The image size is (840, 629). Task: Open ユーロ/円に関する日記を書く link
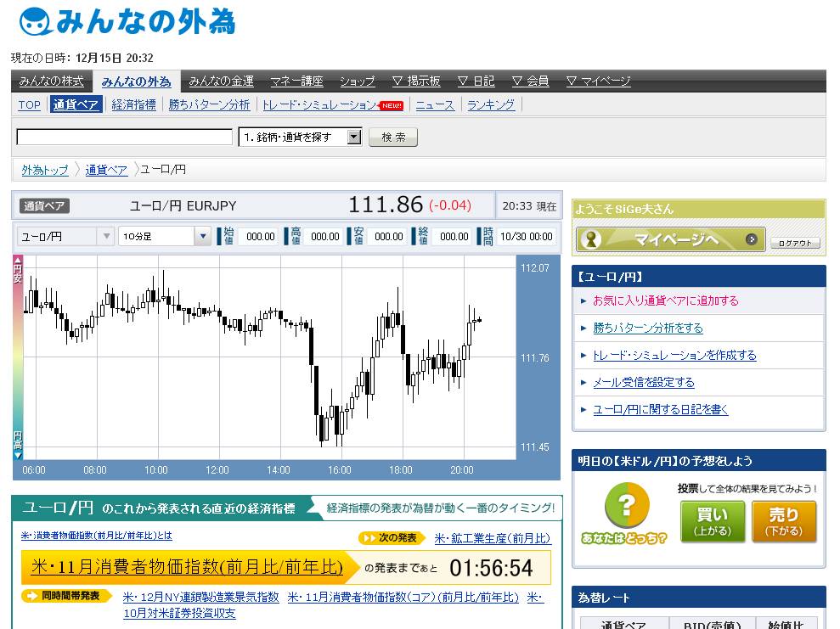point(661,409)
